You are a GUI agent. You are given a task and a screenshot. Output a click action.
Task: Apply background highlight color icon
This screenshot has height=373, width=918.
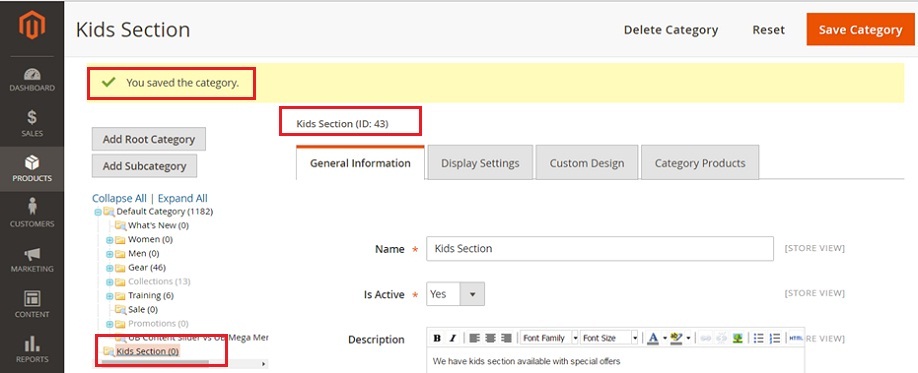(677, 338)
